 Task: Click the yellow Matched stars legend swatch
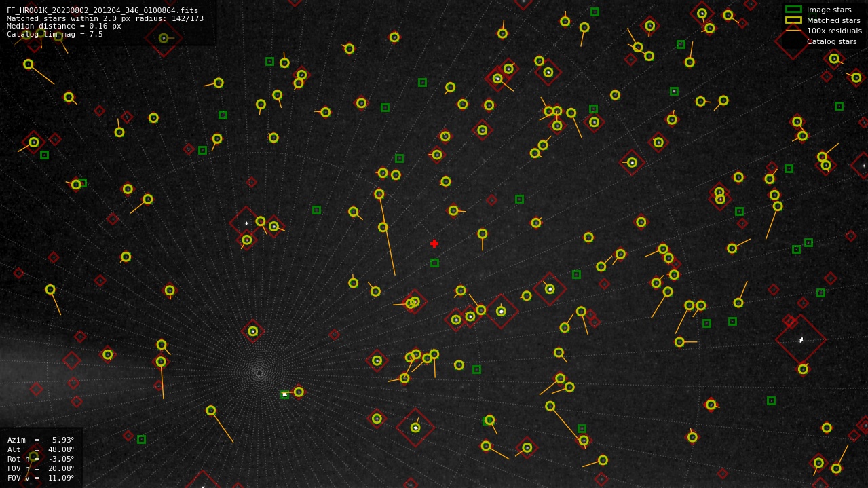click(793, 20)
